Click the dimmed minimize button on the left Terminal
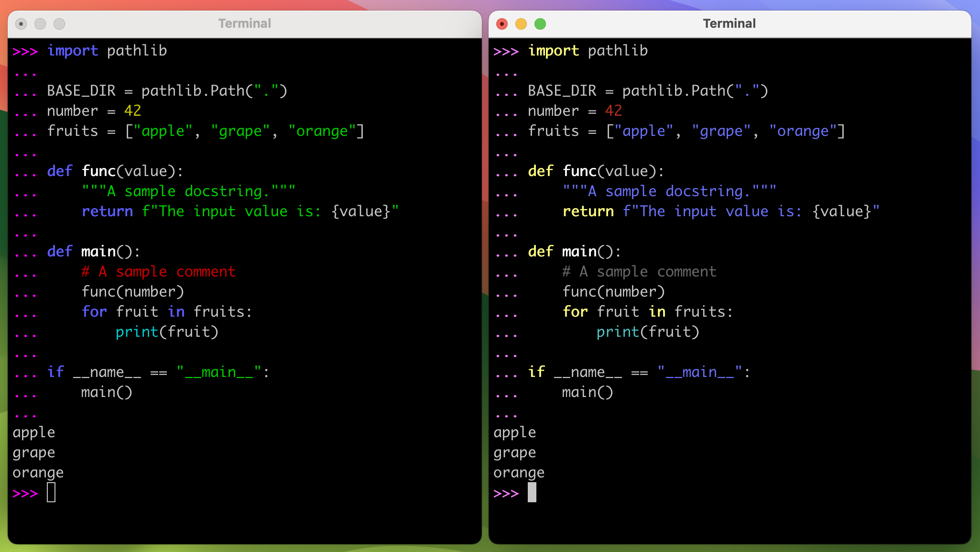Image resolution: width=980 pixels, height=552 pixels. 40,23
